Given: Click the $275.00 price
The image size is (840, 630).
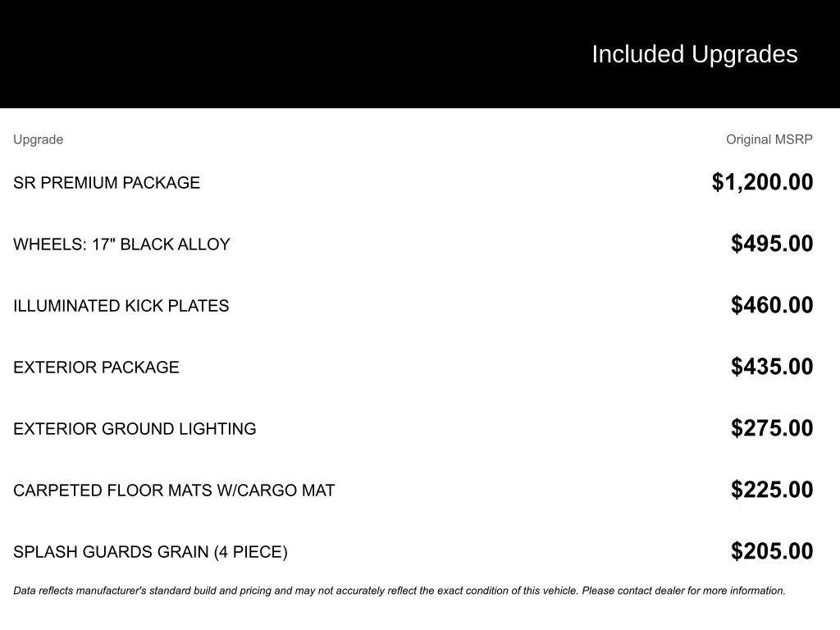Looking at the screenshot, I should pos(771,428).
